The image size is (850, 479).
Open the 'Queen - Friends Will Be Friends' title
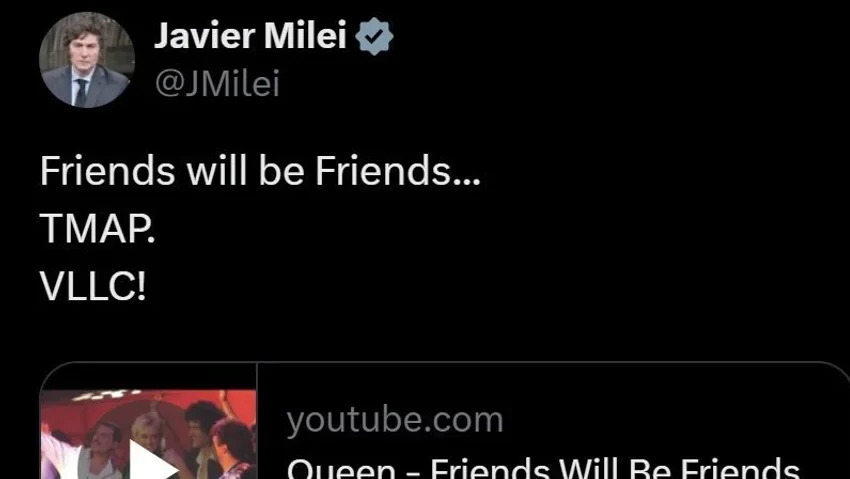click(x=543, y=469)
